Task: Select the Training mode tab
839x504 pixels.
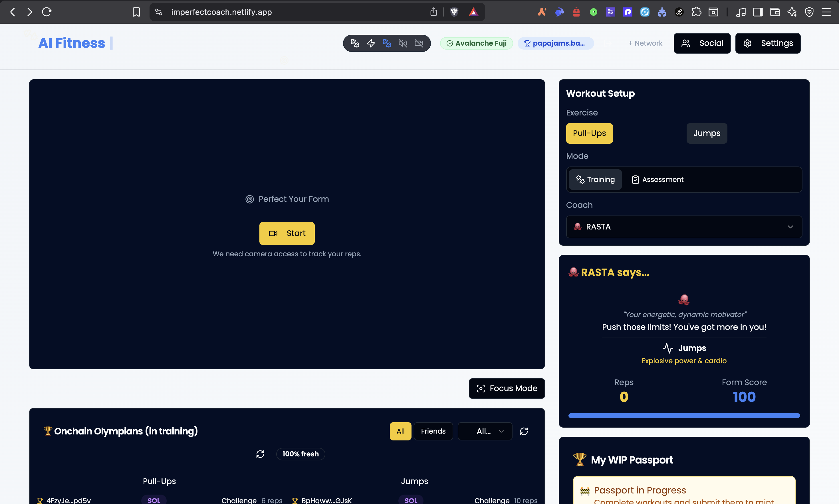Action: [595, 179]
